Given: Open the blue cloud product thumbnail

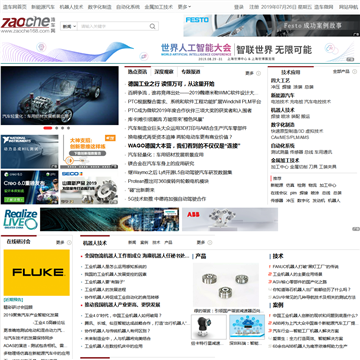Looking at the screenshot, I should [247, 327].
